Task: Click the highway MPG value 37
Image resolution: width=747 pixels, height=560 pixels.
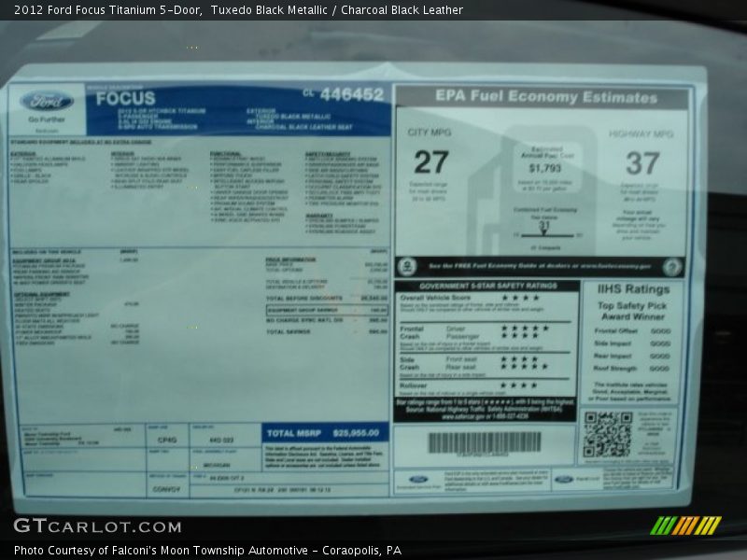Action: click(642, 163)
